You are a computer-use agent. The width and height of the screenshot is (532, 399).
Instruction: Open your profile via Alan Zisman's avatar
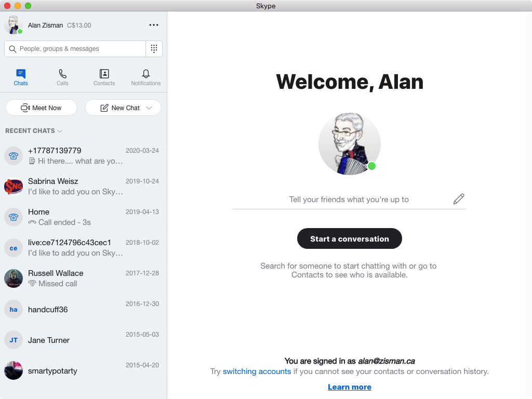[x=12, y=24]
